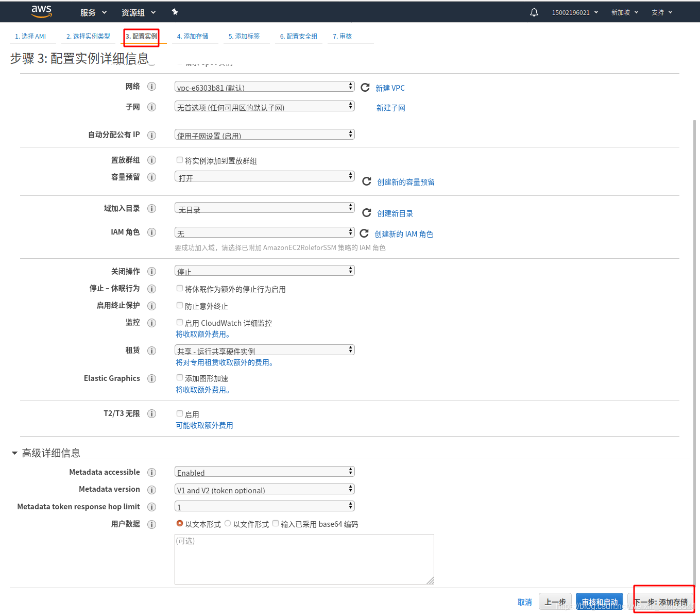Screen dimensions: 700x616
Task: Click the info icon for Elastic Graphics
Action: (152, 379)
